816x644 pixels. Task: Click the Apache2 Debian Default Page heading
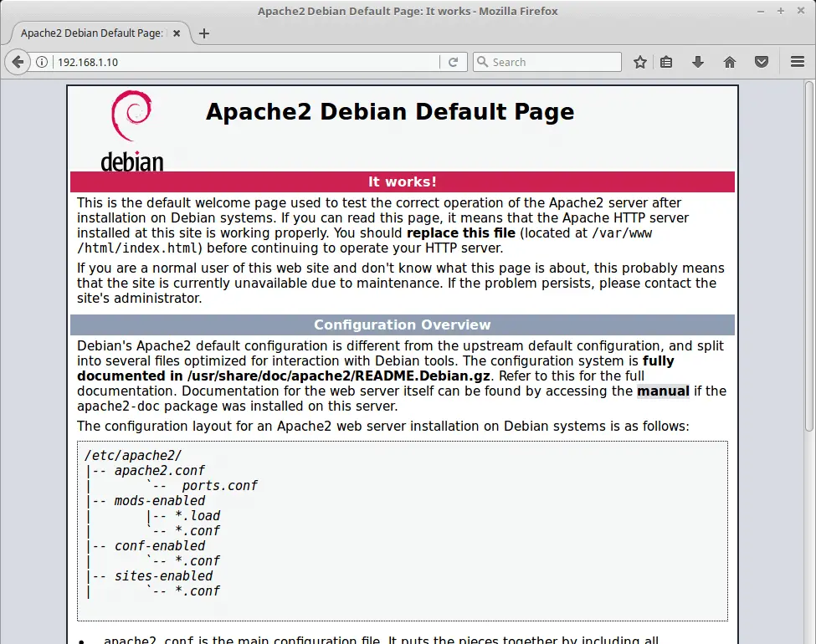390,112
